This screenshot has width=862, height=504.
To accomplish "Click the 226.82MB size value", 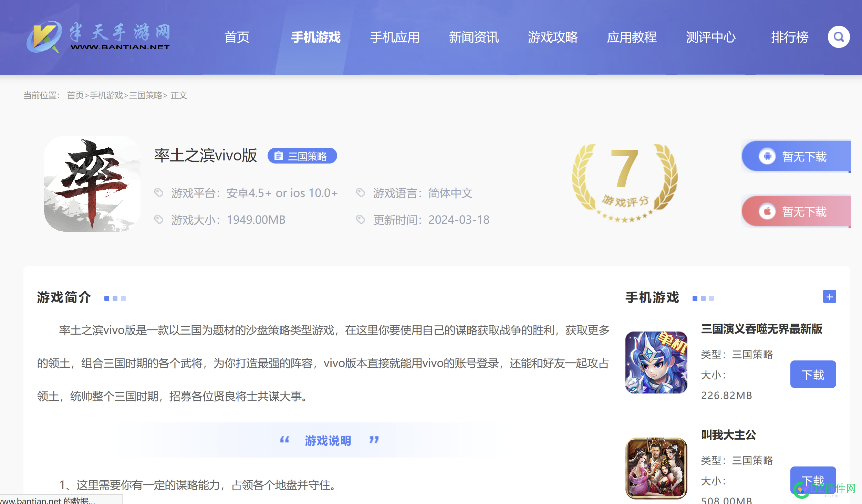I will pos(727,395).
